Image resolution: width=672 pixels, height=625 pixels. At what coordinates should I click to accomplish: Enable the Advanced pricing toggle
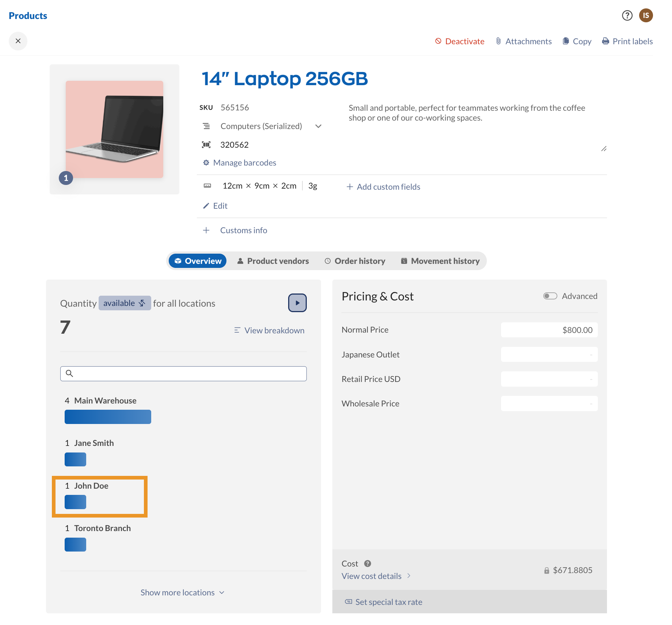[550, 296]
